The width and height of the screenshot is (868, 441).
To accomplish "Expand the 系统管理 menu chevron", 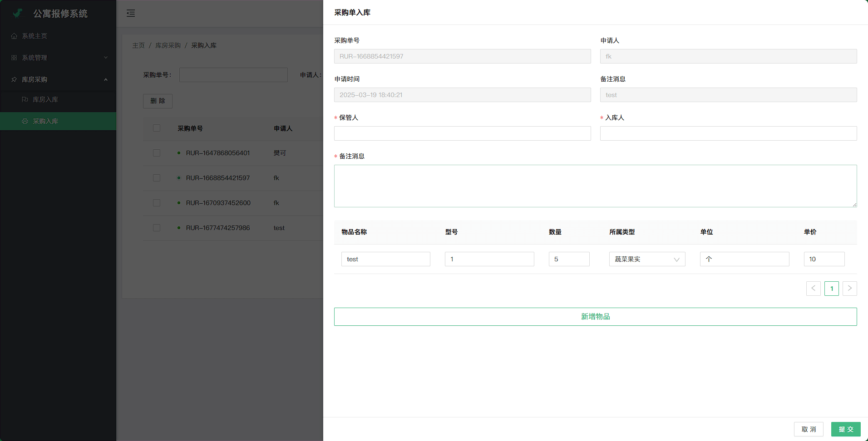I will [x=106, y=58].
